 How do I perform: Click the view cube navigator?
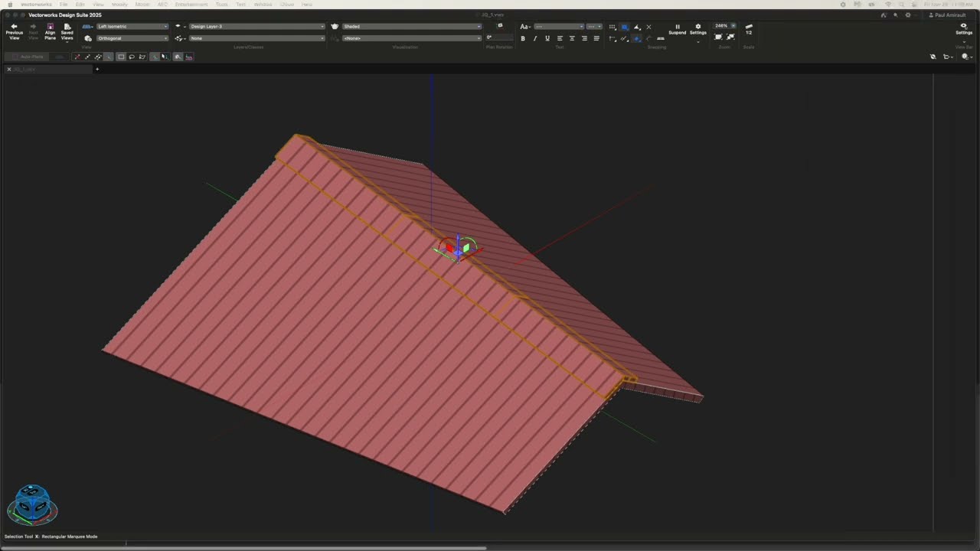32,505
